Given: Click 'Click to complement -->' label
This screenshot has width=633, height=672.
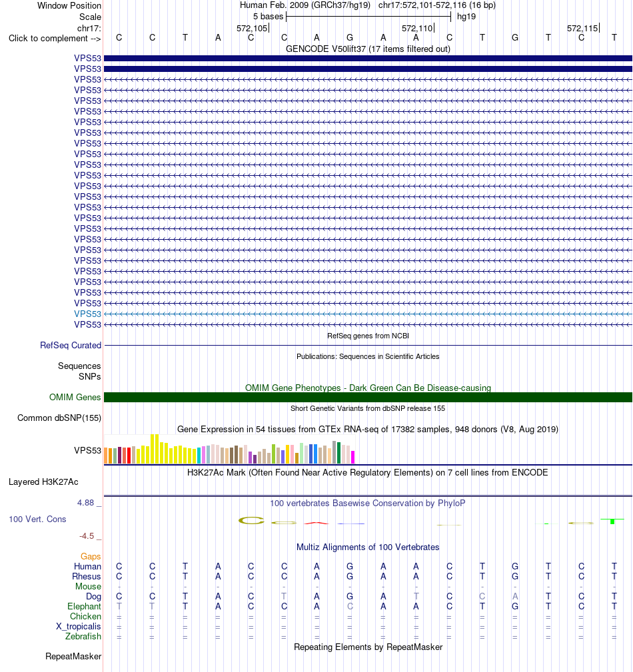Looking at the screenshot, I should [55, 39].
